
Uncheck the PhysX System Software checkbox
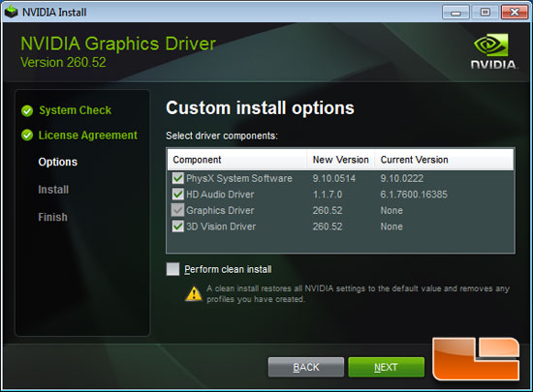(x=177, y=178)
